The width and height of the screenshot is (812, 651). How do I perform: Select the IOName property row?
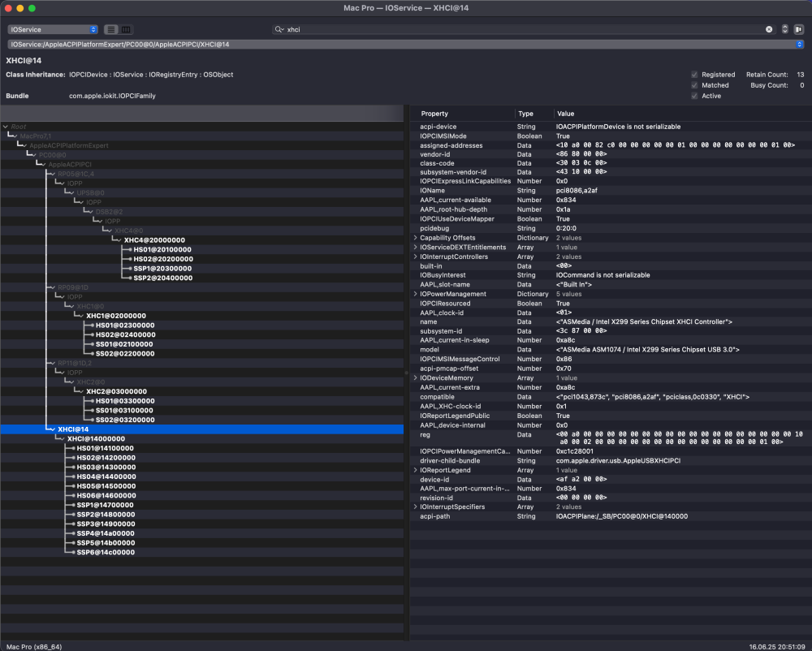pyautogui.click(x=611, y=191)
